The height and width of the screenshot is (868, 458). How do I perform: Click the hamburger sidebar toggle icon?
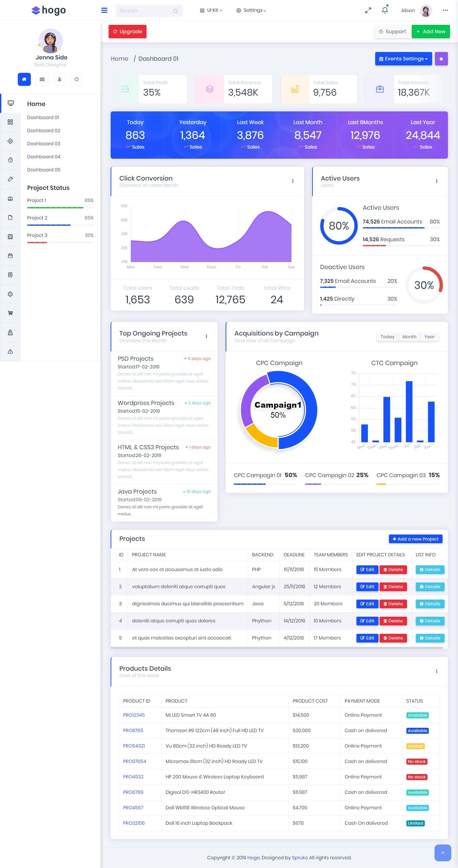point(104,10)
